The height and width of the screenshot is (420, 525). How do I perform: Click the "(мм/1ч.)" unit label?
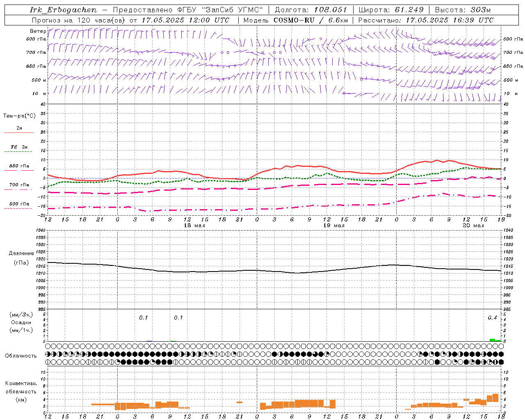point(21,330)
